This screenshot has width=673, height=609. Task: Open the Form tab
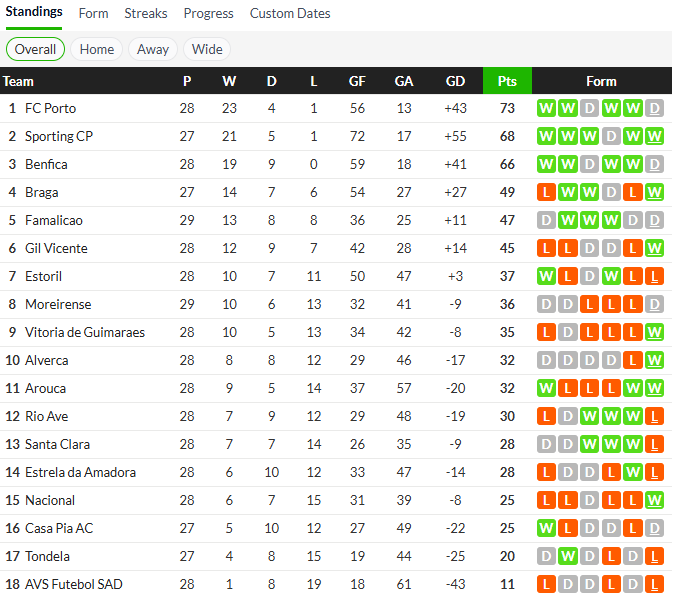pos(93,14)
